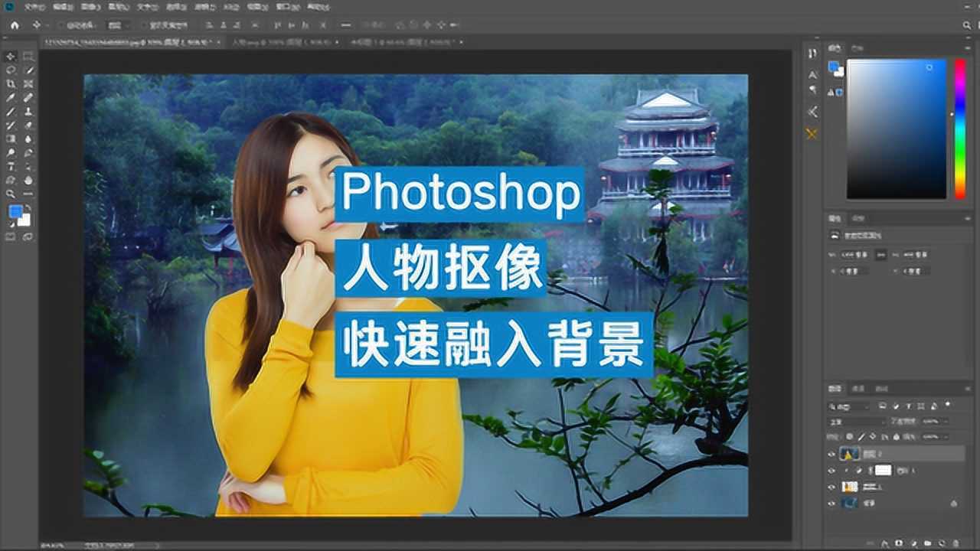980x551 pixels.
Task: Select the Move tool in the toolbox
Action: pos(11,57)
